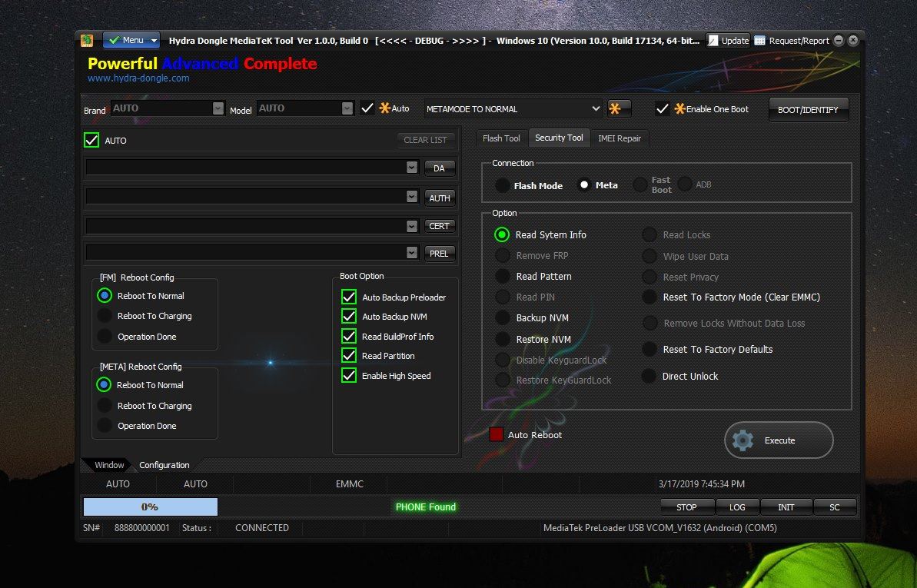
Task: Click the gear icon on Execute button
Action: tap(743, 440)
